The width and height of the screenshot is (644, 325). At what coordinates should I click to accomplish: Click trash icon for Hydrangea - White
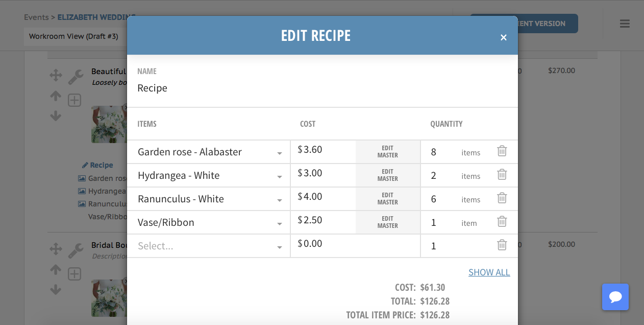(502, 175)
